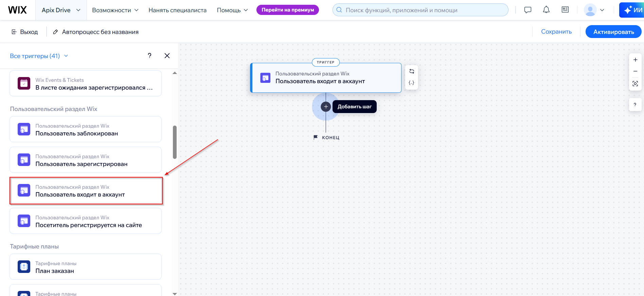
Task: Zoom out the canvas with minus
Action: tap(635, 71)
